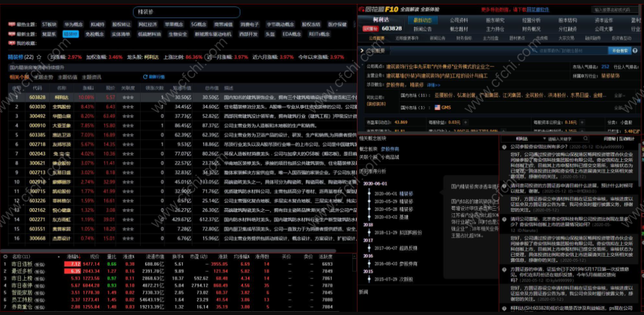The image size is (644, 315).
Task: Select the EDA概念 theme tag
Action: (x=291, y=34)
